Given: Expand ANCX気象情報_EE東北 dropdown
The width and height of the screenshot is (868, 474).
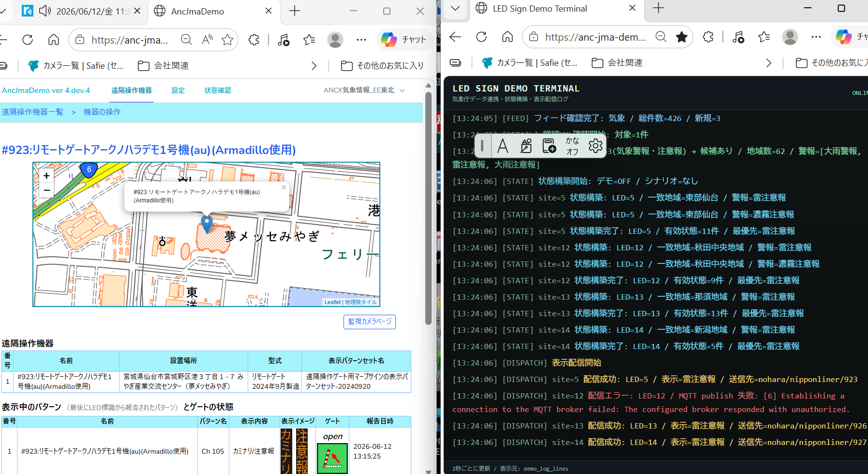Looking at the screenshot, I should click(x=364, y=90).
